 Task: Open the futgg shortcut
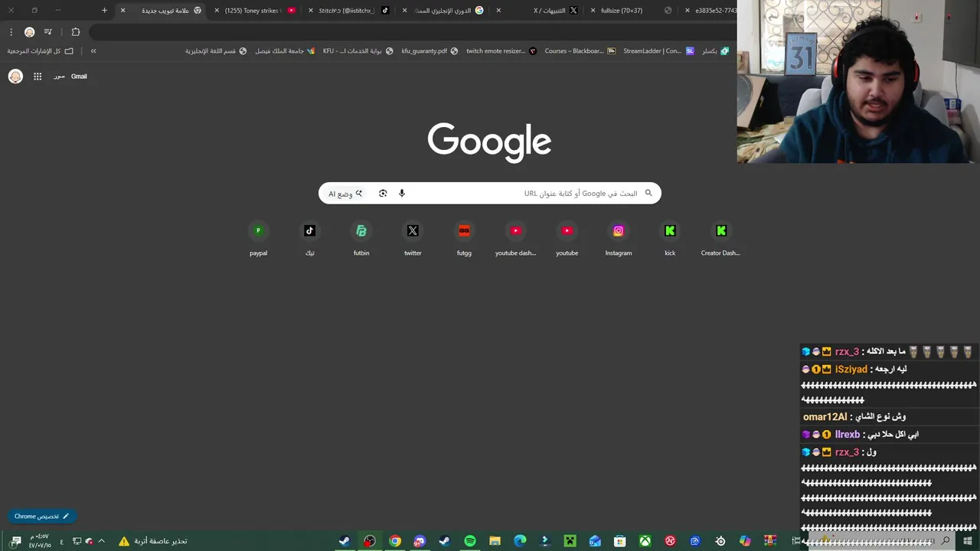[464, 239]
